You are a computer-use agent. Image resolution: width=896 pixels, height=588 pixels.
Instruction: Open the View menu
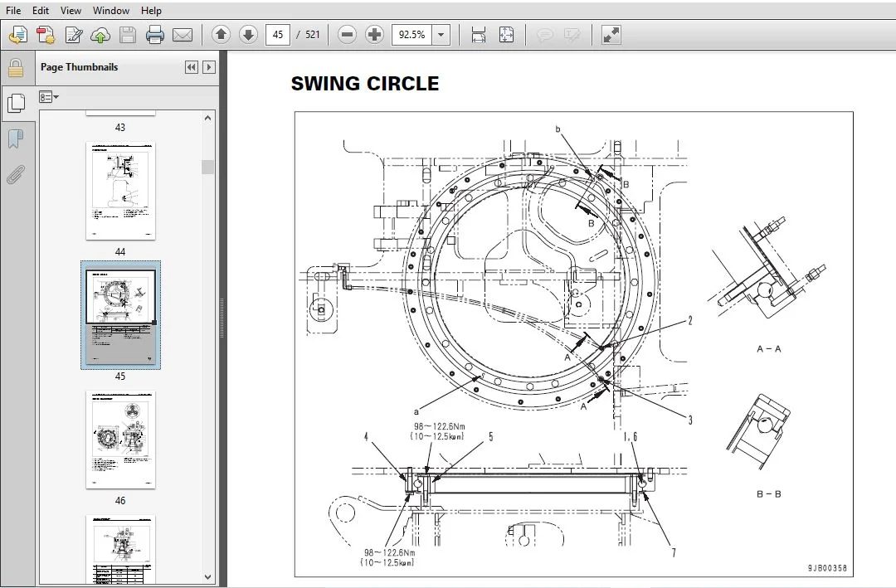pos(71,10)
